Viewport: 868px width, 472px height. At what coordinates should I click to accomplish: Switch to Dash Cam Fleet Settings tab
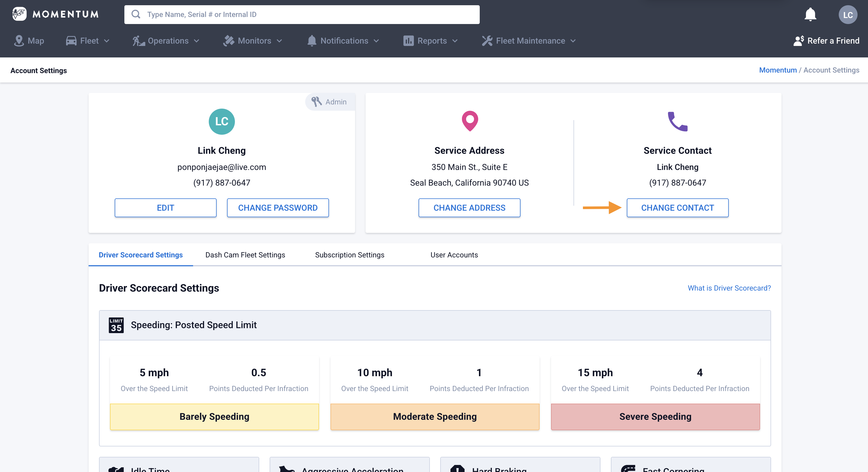coord(245,255)
